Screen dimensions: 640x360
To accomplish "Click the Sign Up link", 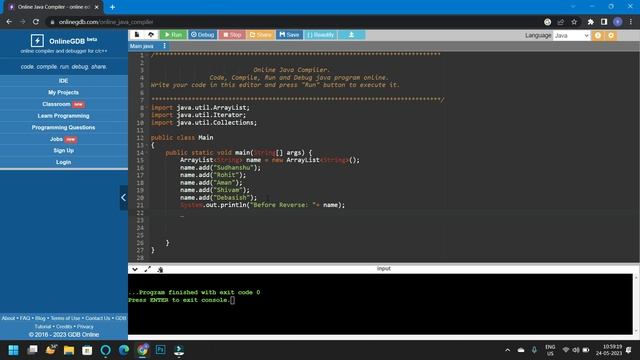I will 63,151.
